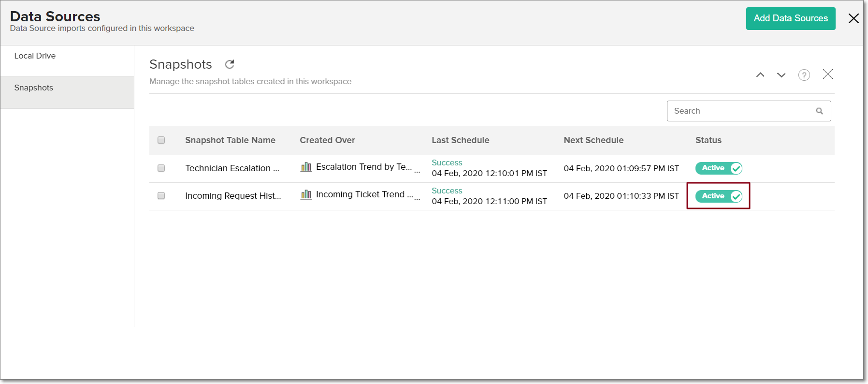Toggle Active status for Technician Escalation snapshot
Screen dimensions: 868x384
tap(719, 168)
